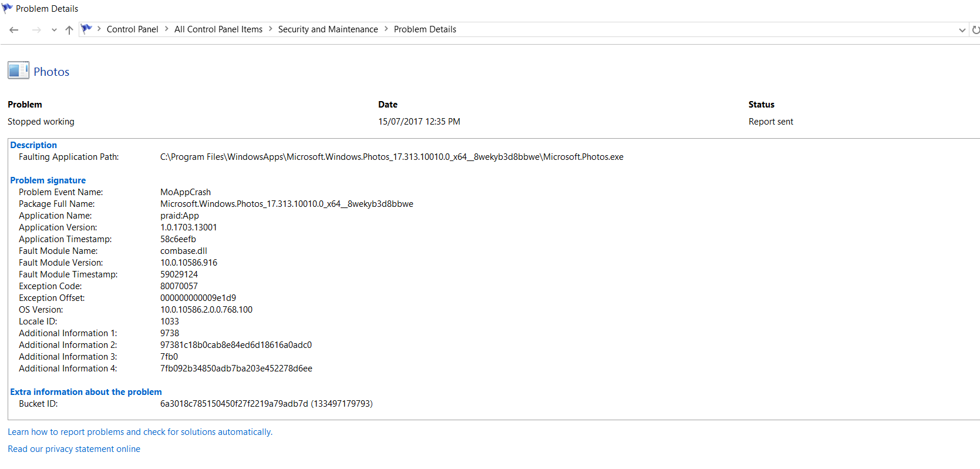The width and height of the screenshot is (980, 469).
Task: Expand chevron after Security and Maintenance
Action: 386,29
